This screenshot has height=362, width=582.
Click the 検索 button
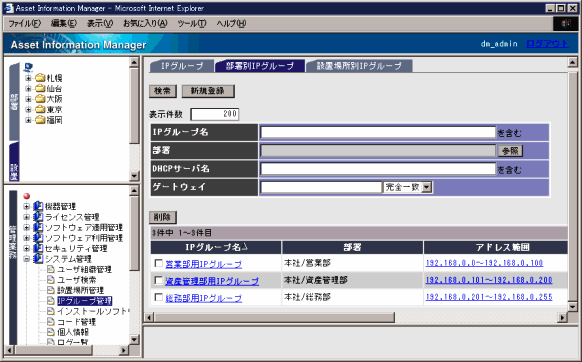tap(163, 91)
